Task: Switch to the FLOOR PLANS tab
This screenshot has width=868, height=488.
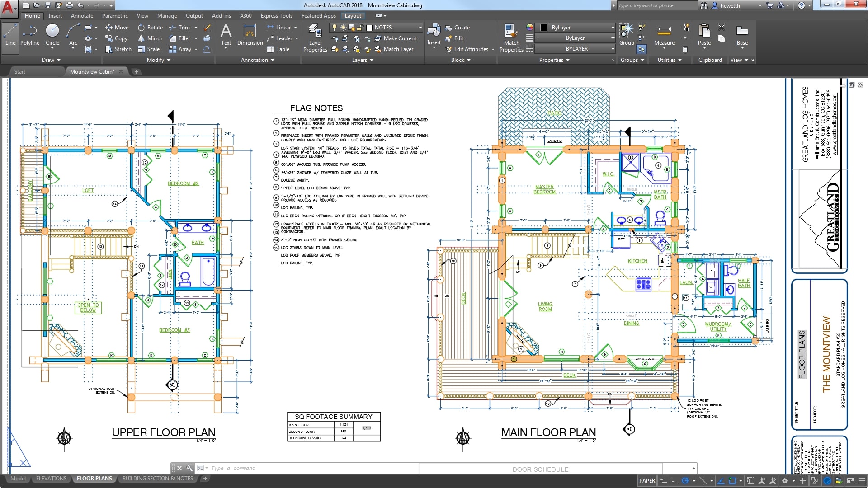Action: 94,478
